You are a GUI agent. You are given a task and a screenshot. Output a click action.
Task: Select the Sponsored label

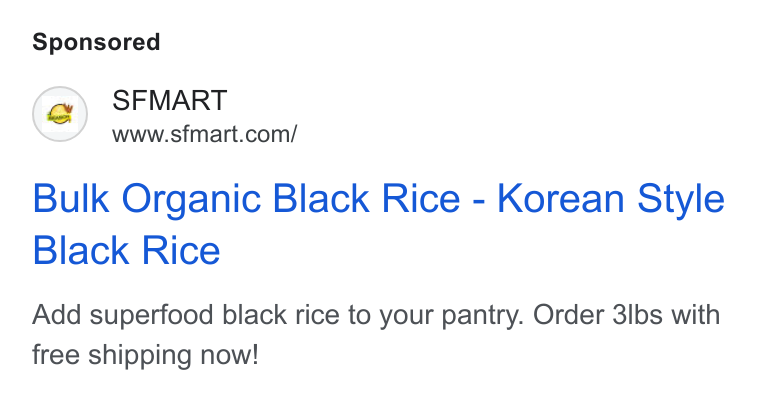pyautogui.click(x=96, y=42)
